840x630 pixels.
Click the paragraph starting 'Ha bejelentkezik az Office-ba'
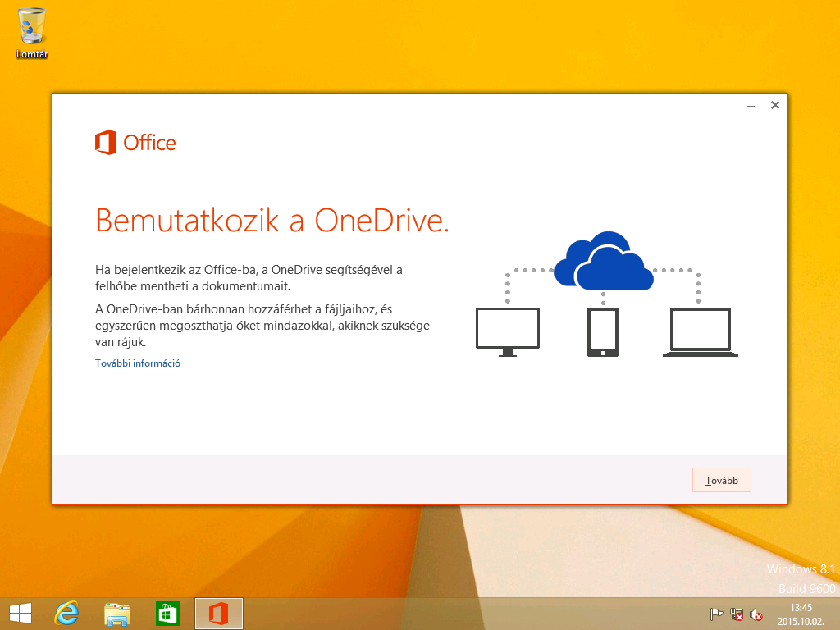coord(249,277)
